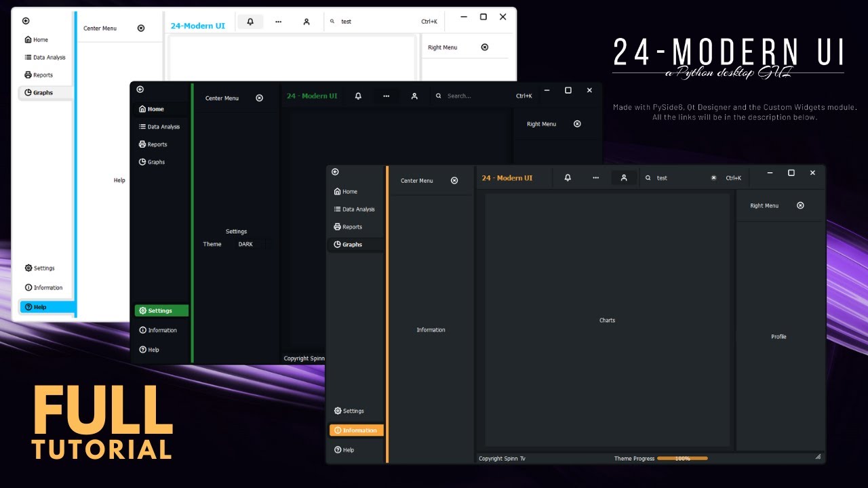Click the Copyright Spinn Tv link
Viewport: 868px width, 488px height.
[x=502, y=458]
